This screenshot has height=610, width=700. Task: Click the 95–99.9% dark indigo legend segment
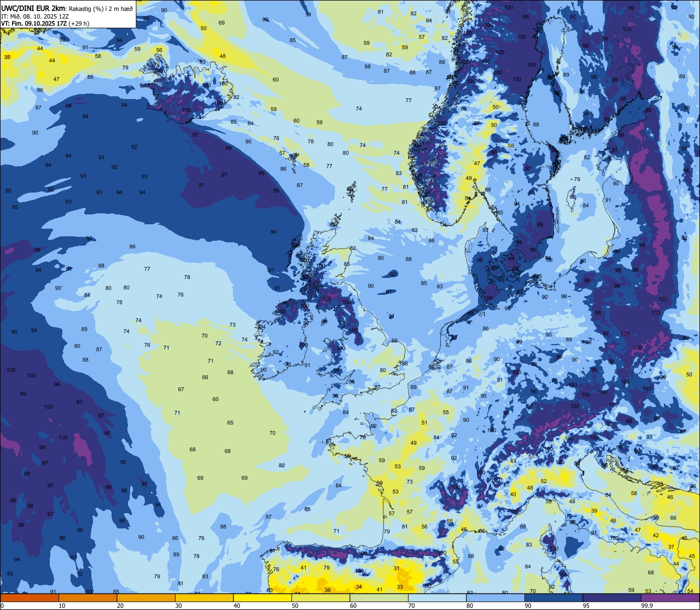pos(612,598)
